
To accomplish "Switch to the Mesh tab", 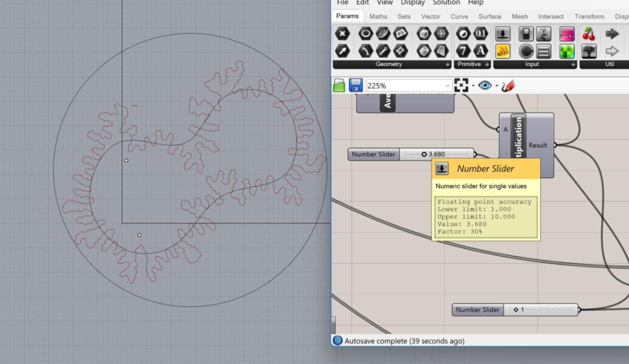I will pos(520,16).
